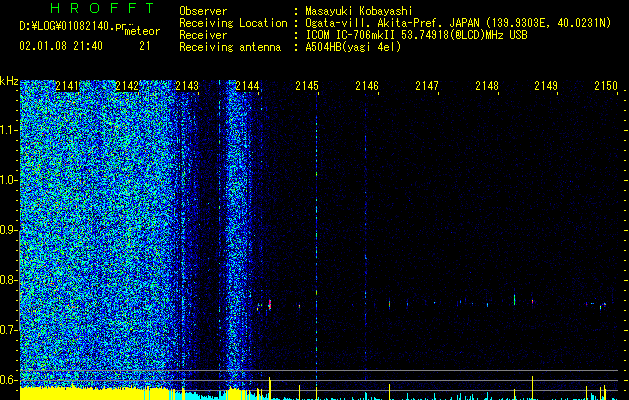Click the 2146 time axis label
The image size is (629, 400).
367,86
